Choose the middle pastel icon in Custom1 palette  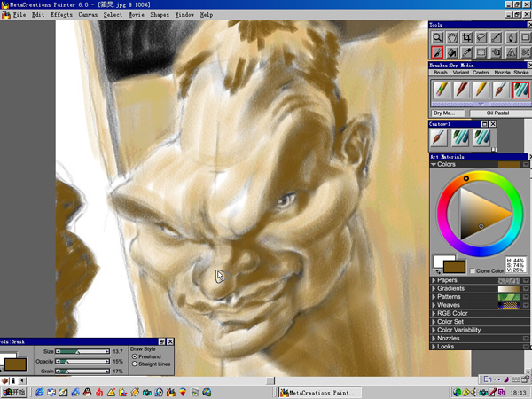coord(460,137)
